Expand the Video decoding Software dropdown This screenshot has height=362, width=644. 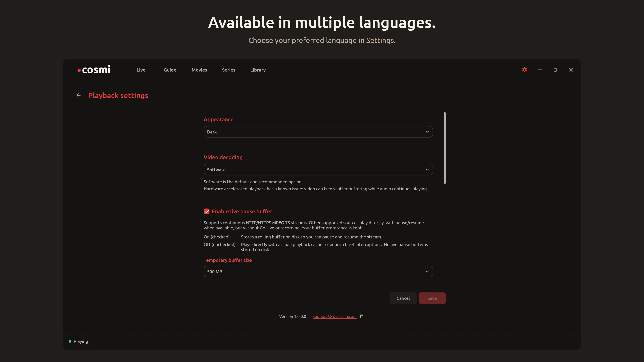tap(318, 170)
